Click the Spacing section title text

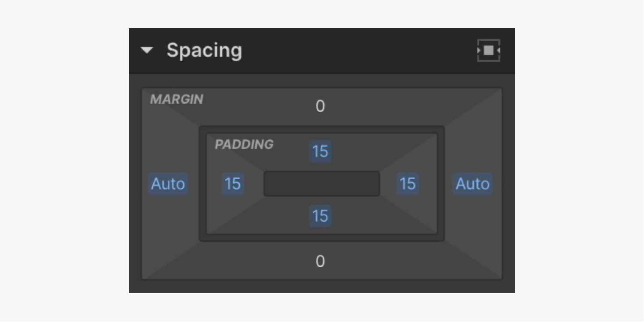(x=204, y=51)
